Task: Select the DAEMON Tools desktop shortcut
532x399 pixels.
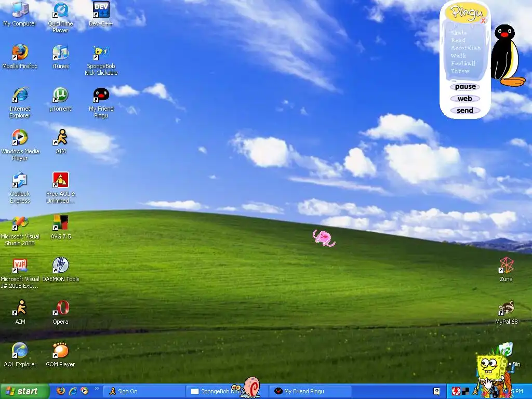Action: pyautogui.click(x=60, y=270)
